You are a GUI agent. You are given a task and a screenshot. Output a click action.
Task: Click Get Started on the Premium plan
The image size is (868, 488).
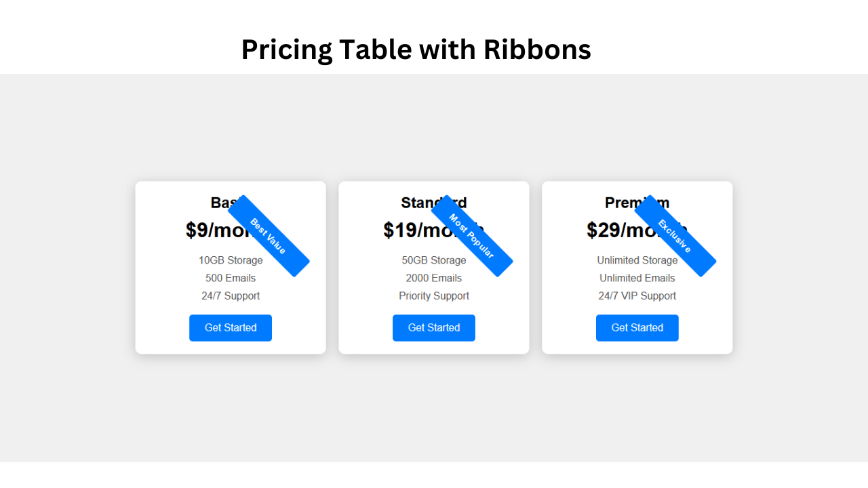[x=637, y=328]
